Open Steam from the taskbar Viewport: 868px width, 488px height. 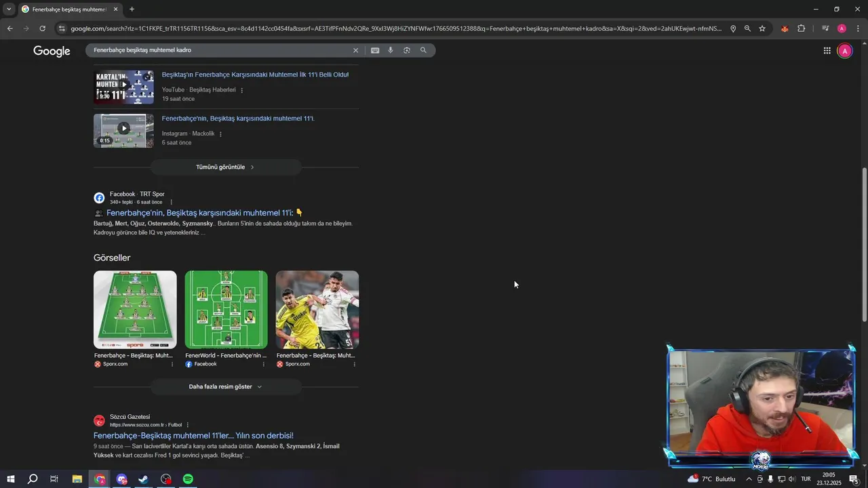coord(144,479)
